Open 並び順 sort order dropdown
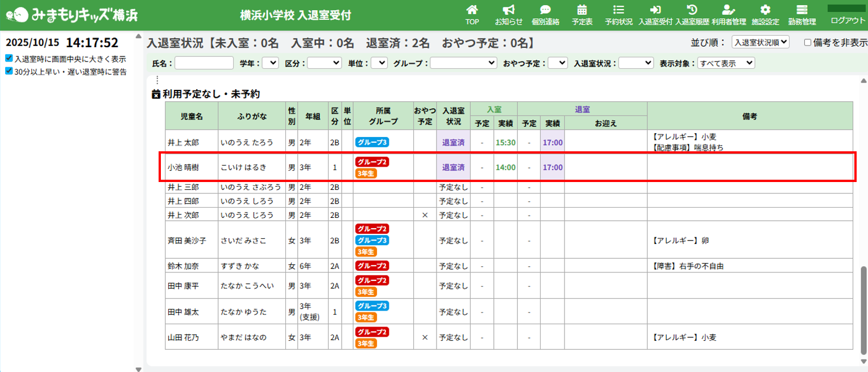This screenshot has height=372, width=868. point(760,42)
